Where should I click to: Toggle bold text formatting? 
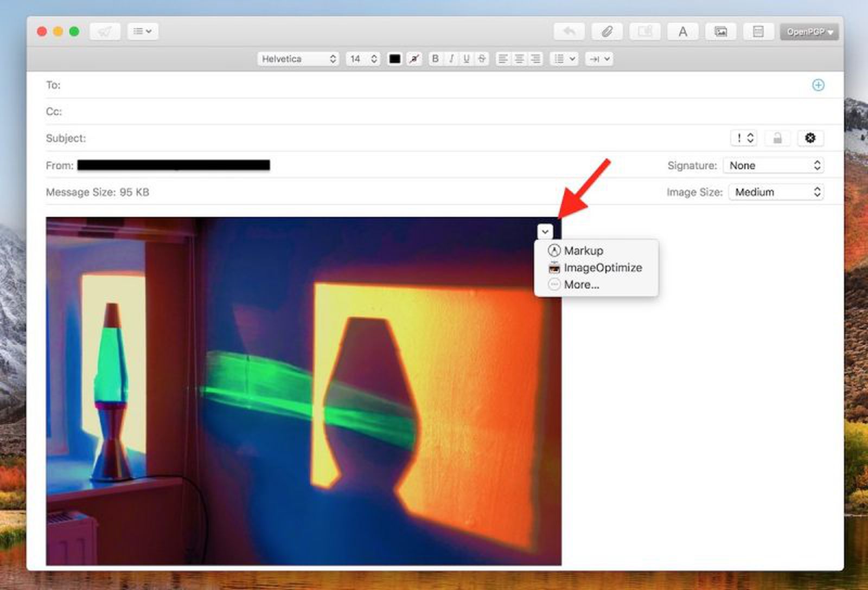(435, 59)
